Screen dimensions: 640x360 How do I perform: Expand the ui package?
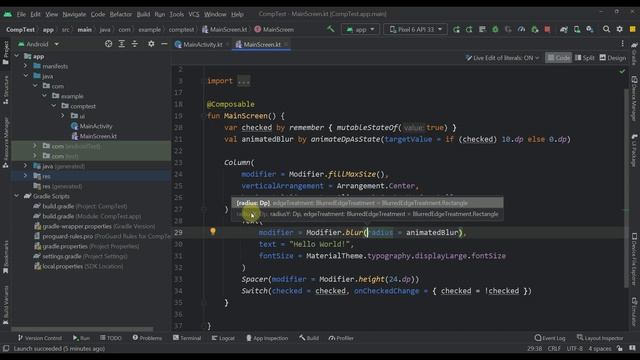(x=63, y=116)
